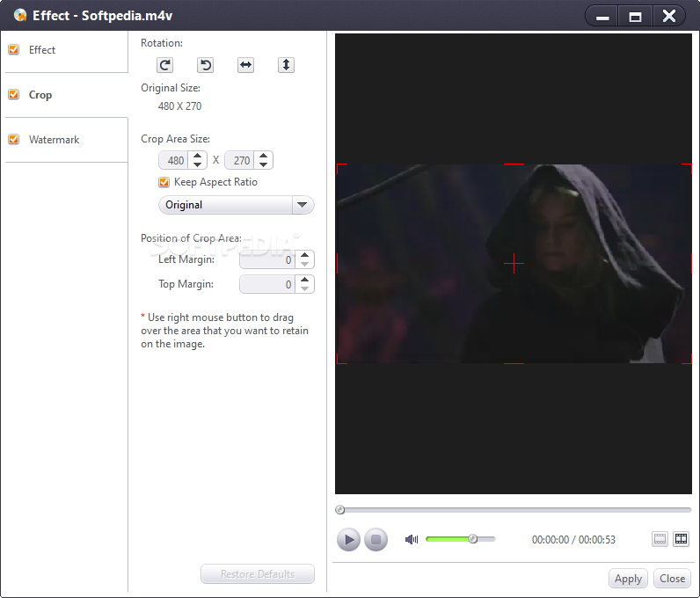Increase crop height with up arrow
The width and height of the screenshot is (700, 598).
(264, 156)
